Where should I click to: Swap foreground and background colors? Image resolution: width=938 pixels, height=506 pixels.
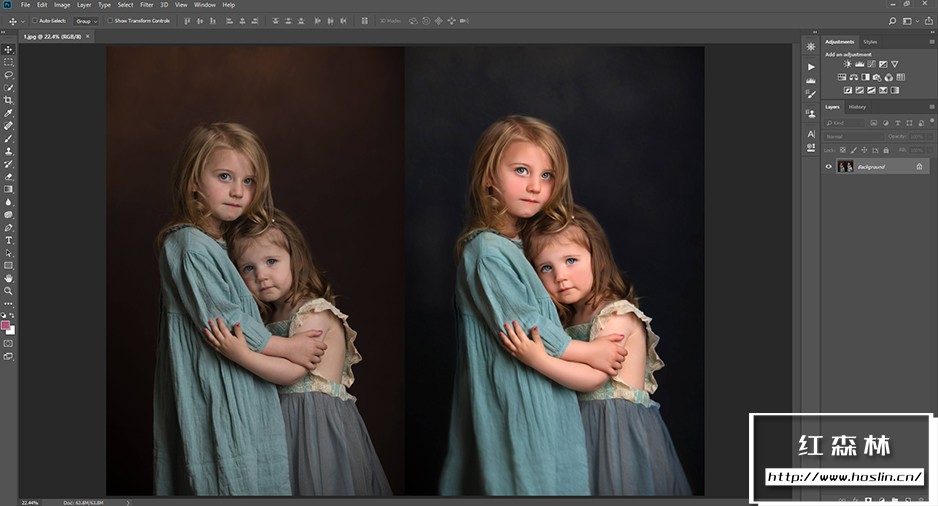(12, 315)
